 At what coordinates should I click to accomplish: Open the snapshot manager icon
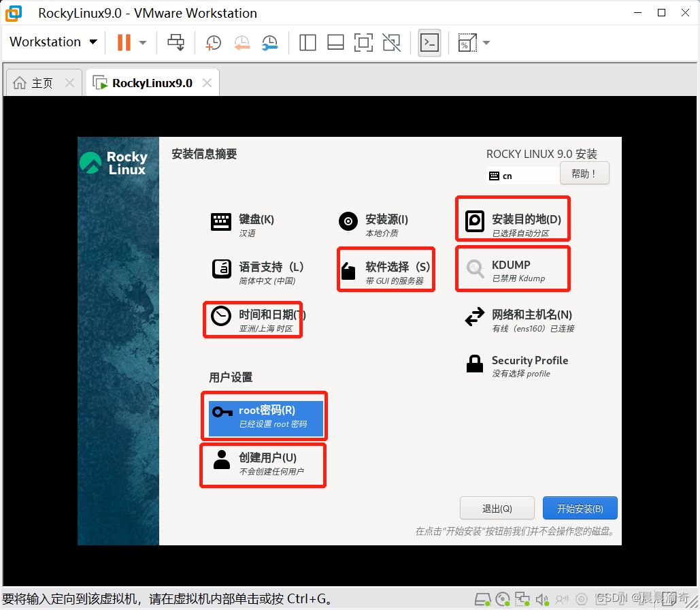[270, 43]
